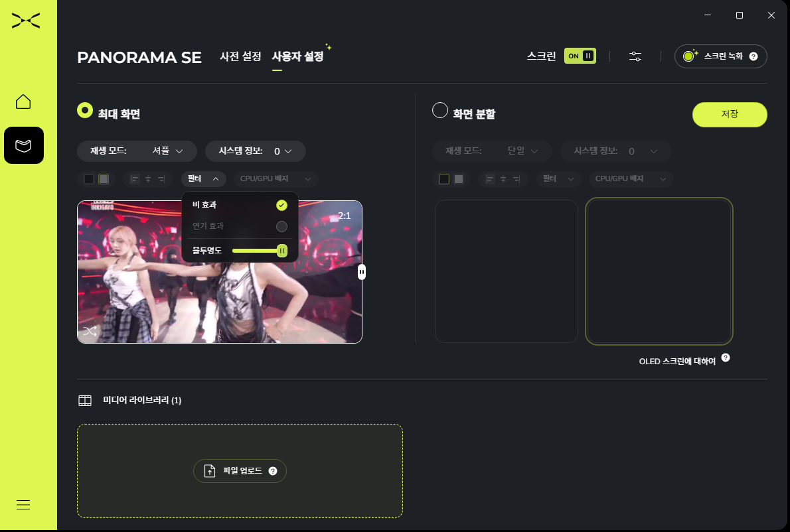Viewport: 790px width, 532px height.
Task: Open the 재생 모드 단일 dropdown
Action: click(492, 151)
